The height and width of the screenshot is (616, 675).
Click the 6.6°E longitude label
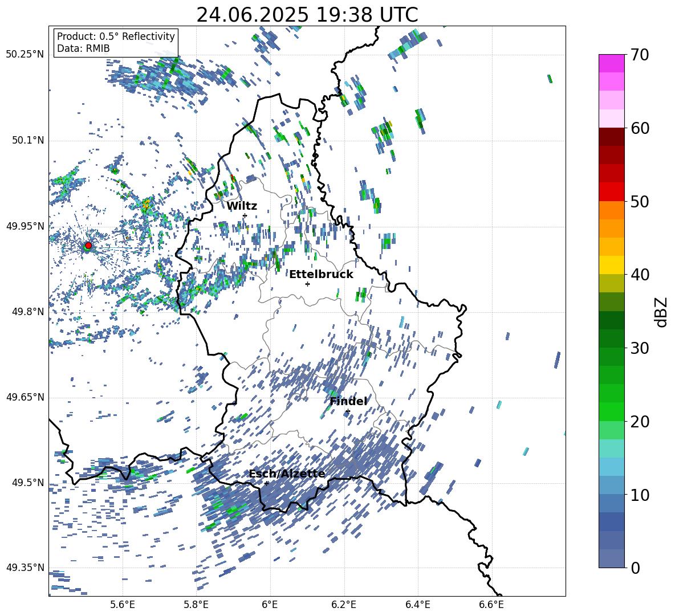[491, 605]
